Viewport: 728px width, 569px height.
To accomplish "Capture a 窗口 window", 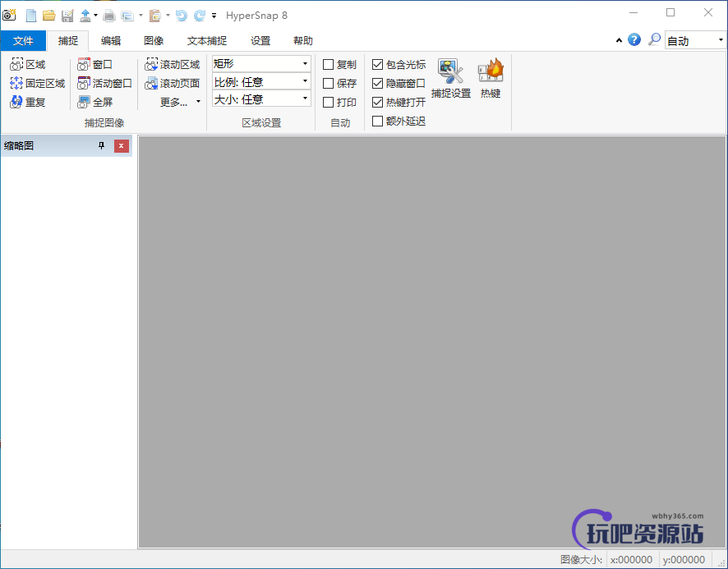I will pos(94,65).
